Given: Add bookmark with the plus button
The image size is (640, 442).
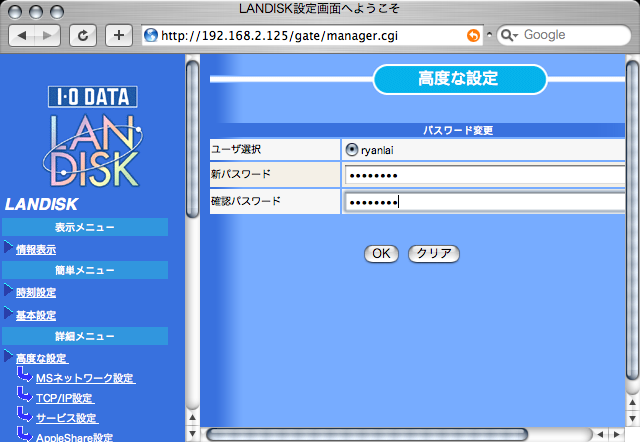Looking at the screenshot, I should 119,36.
